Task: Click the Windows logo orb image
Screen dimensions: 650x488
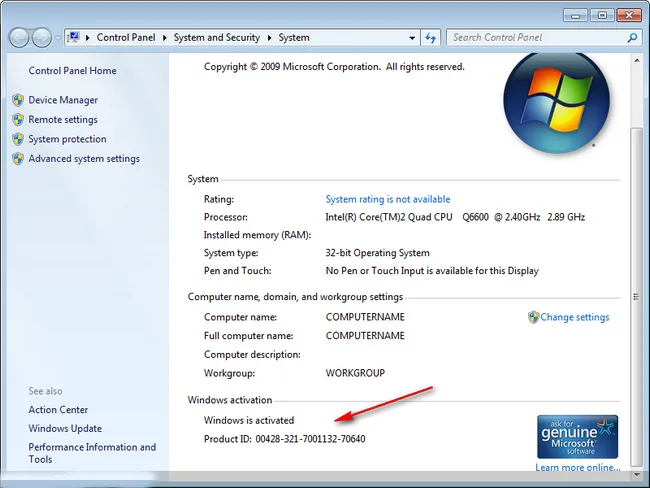Action: pos(556,102)
